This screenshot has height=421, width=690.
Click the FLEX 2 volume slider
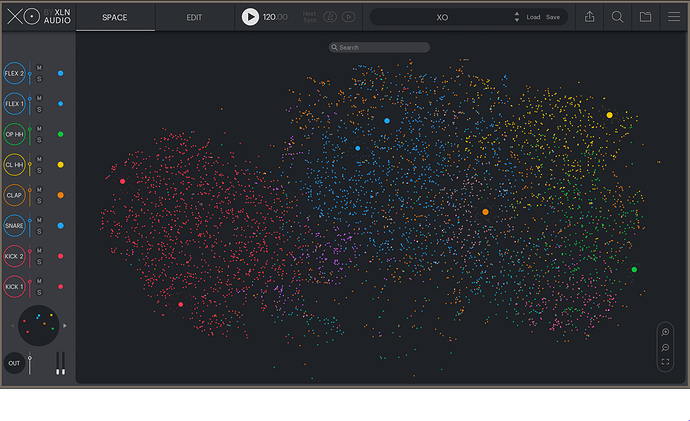click(29, 73)
